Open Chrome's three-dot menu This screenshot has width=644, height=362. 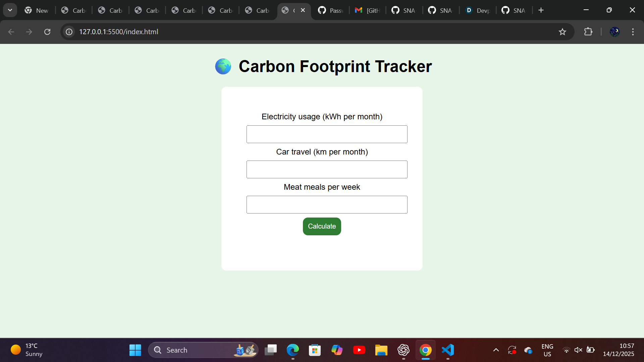(x=633, y=32)
